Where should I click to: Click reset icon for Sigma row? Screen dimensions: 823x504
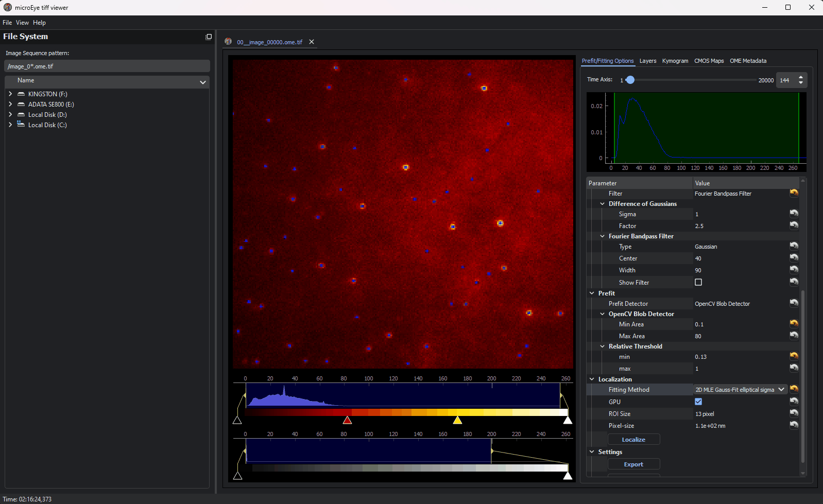pyautogui.click(x=794, y=214)
